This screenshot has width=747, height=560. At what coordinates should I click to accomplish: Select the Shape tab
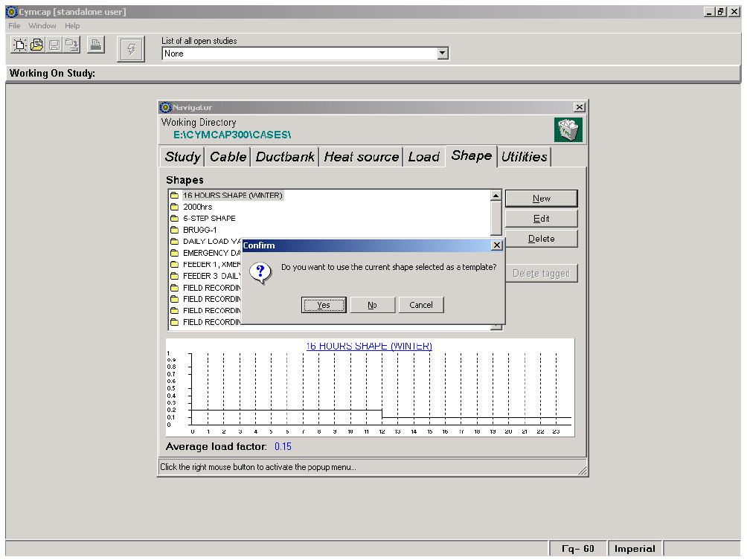tap(471, 155)
